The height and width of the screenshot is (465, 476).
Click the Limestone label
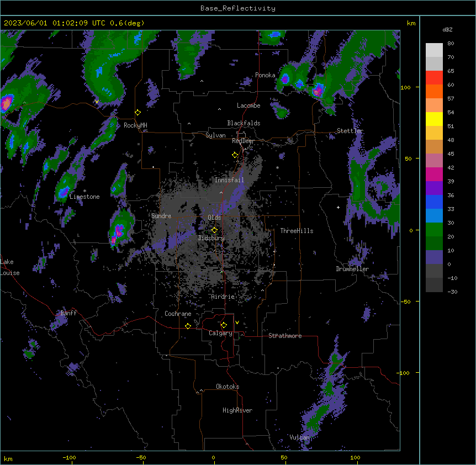tap(84, 197)
